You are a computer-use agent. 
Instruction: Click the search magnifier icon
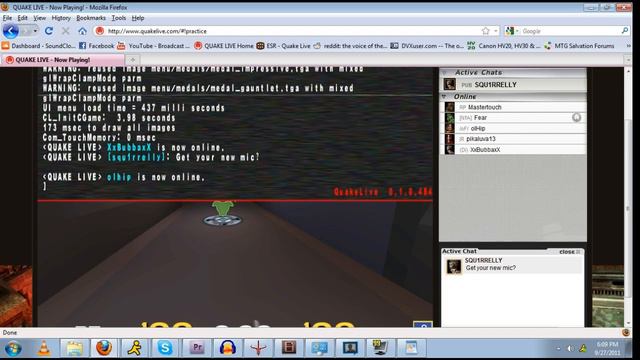tap(624, 31)
